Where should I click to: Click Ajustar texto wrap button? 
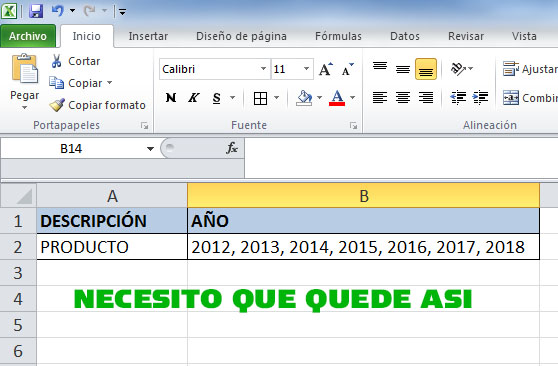pyautogui.click(x=530, y=68)
